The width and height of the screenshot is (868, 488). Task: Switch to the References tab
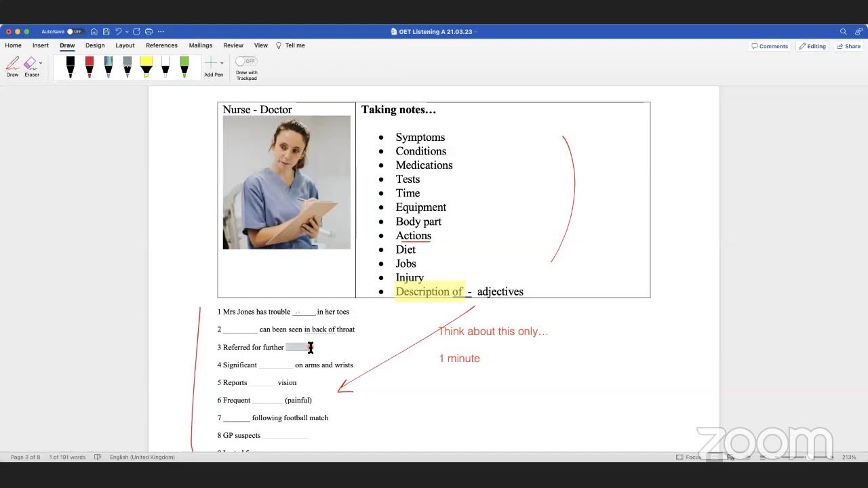(x=161, y=45)
